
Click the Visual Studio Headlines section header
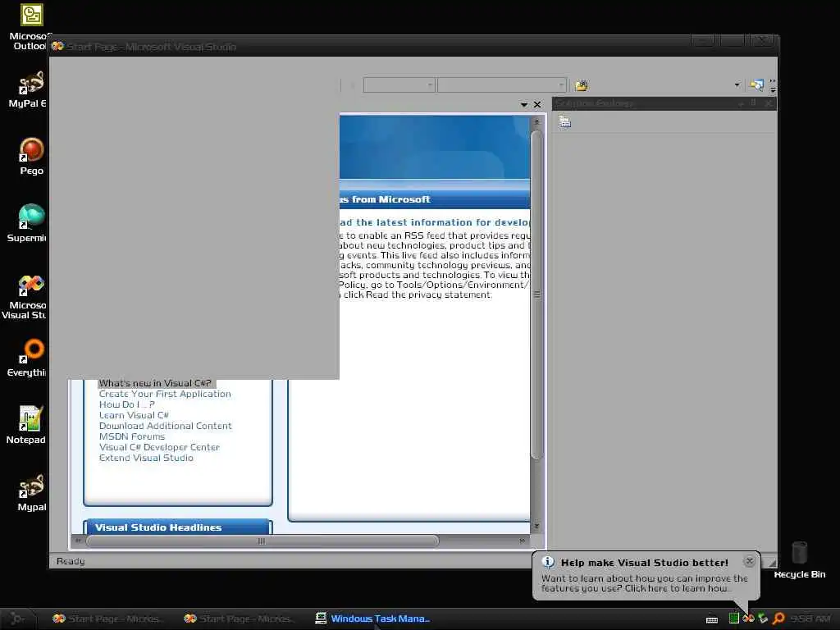tap(178, 527)
